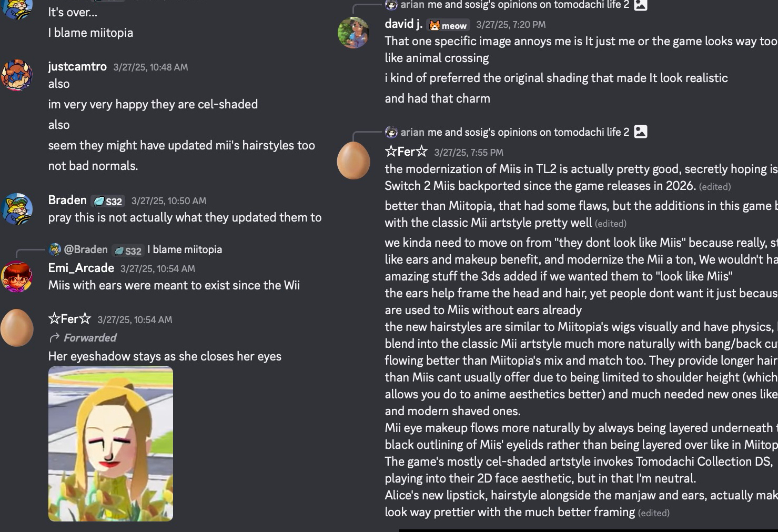Click david j.'s avatar picture

pos(353,33)
